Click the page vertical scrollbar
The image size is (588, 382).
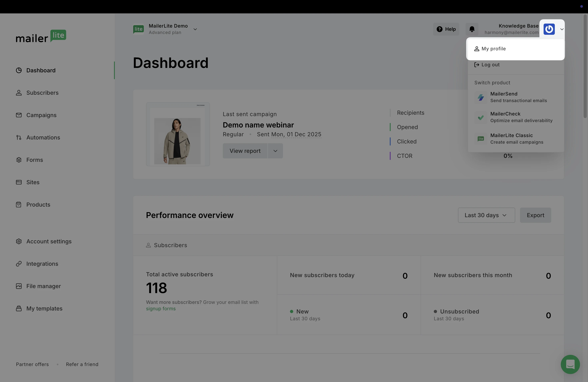tap(585, 67)
